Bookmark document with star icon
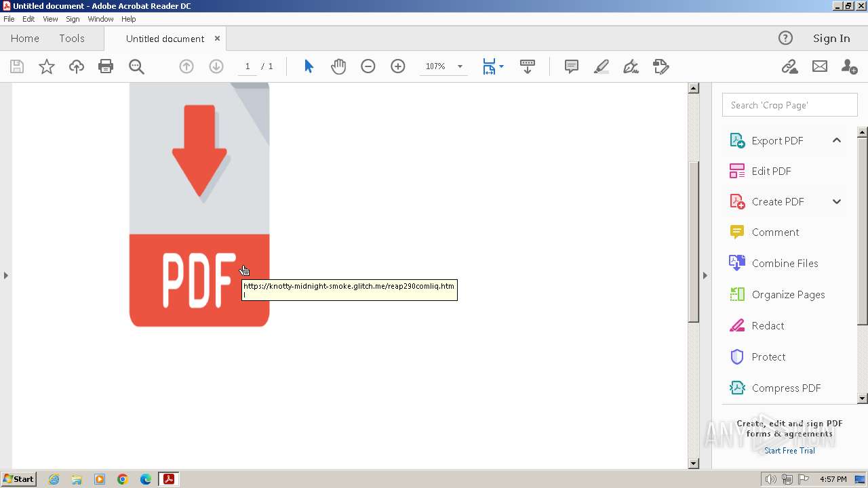Screen dimensions: 868x488 pos(46,66)
